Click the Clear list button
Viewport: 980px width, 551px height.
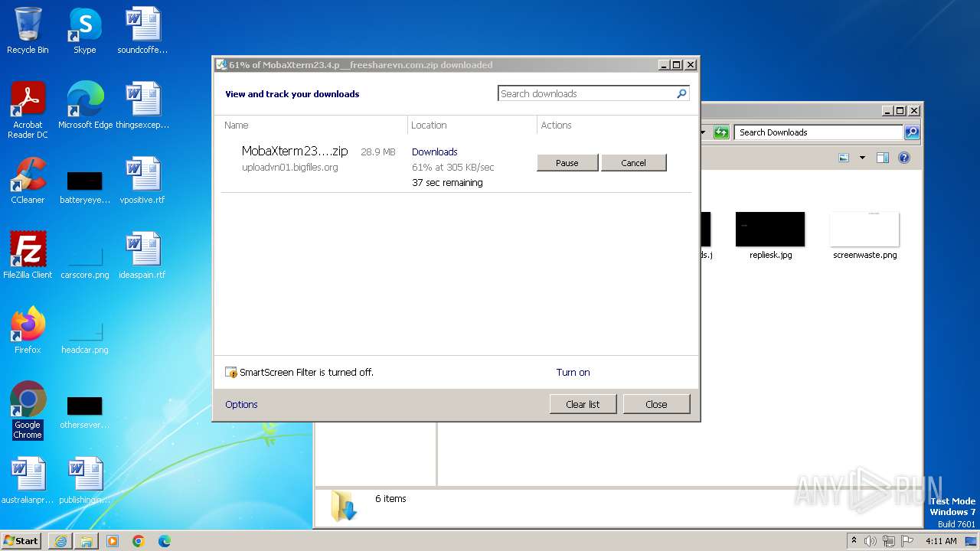[x=583, y=405]
